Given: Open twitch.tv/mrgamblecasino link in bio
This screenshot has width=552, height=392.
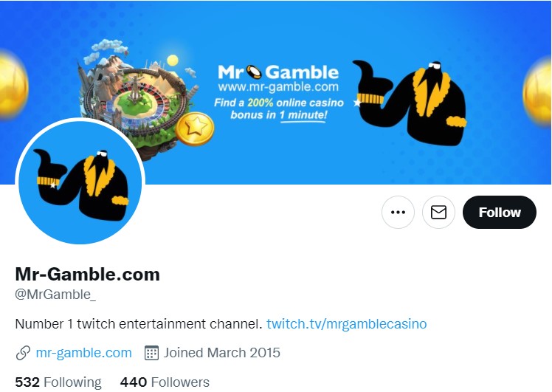Looking at the screenshot, I should pos(346,323).
